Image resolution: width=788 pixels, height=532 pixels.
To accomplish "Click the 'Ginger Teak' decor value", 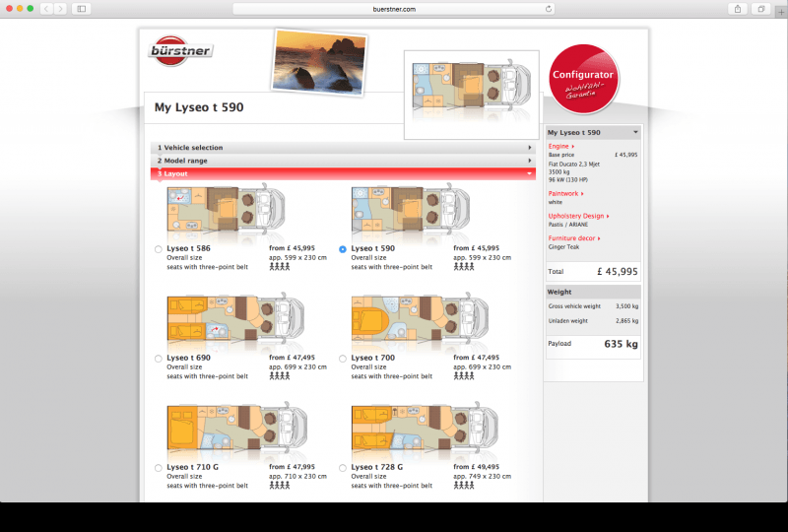I will click(563, 247).
